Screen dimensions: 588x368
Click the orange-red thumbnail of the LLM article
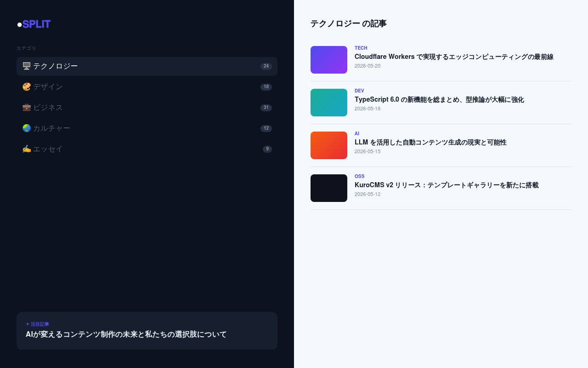point(329,145)
